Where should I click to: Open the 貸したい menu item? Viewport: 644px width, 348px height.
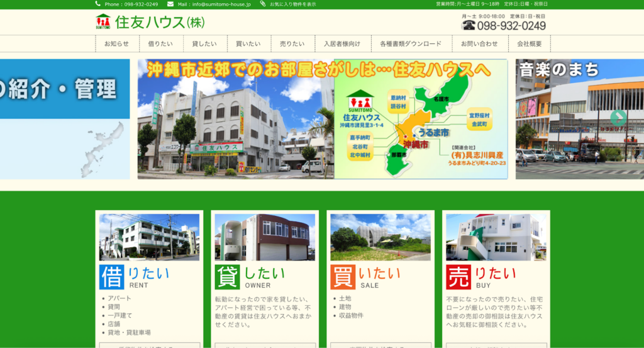pyautogui.click(x=205, y=43)
